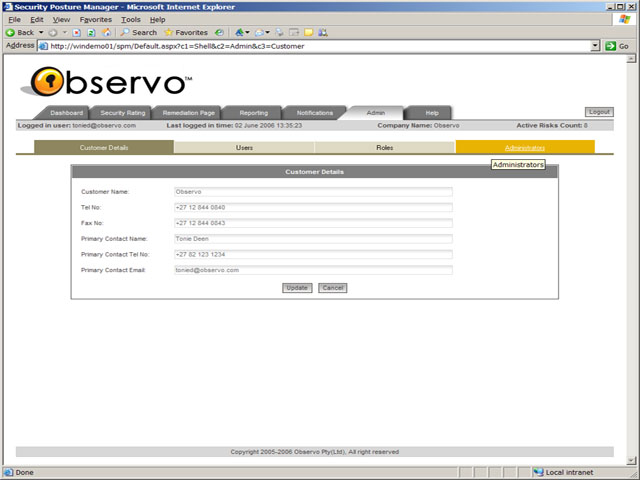Open the Favorites menu
Image resolution: width=640 pixels, height=480 pixels.
coord(96,20)
